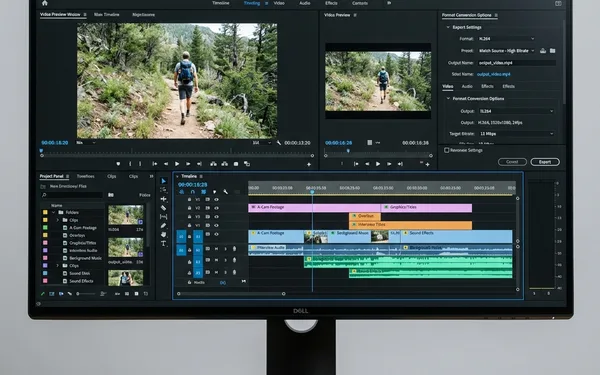Open timeline wrench settings
Viewport: 600px width, 375px height.
pyautogui.click(x=226, y=192)
